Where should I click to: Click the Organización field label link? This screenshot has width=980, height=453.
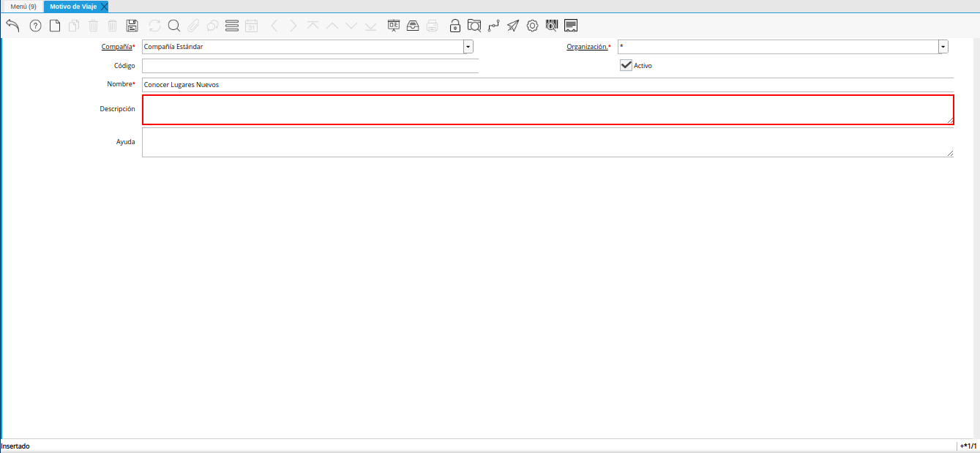point(587,47)
